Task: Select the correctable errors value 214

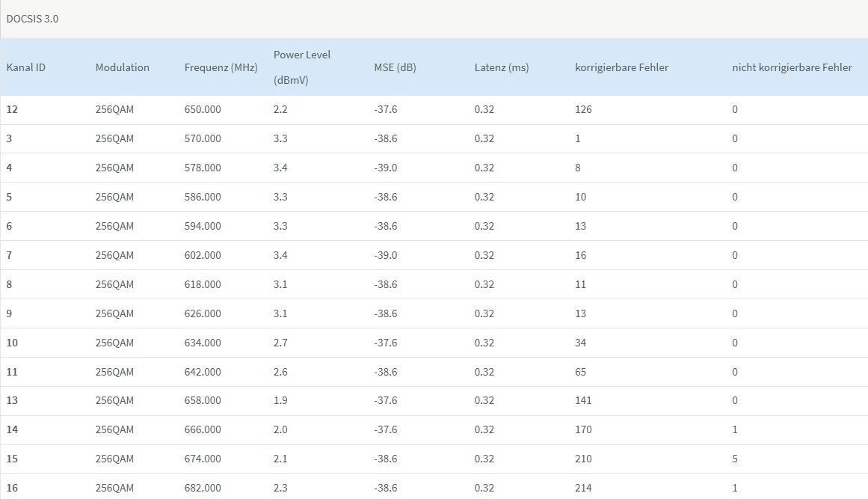Action: pos(583,488)
